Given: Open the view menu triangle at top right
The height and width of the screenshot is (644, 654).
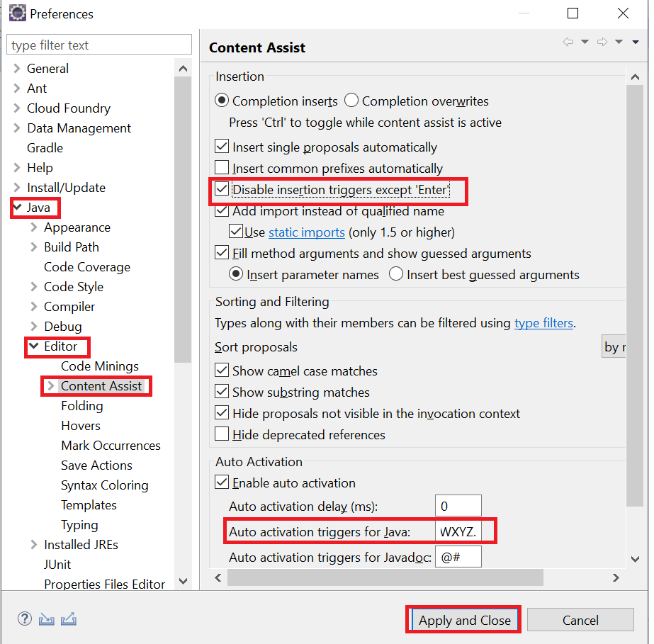Looking at the screenshot, I should (634, 41).
